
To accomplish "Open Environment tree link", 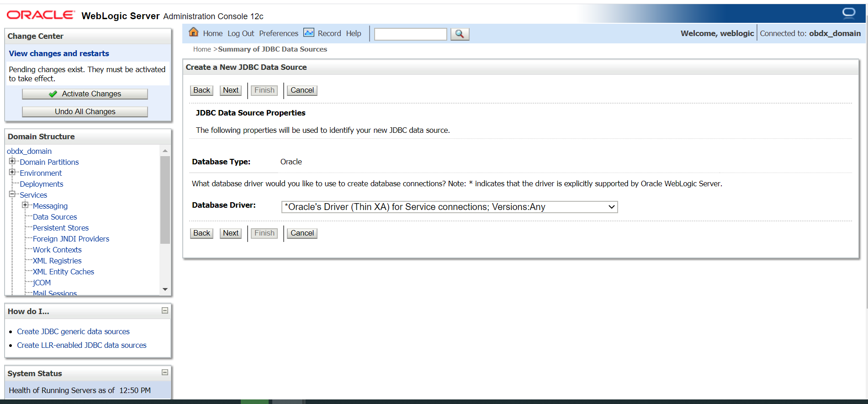I will point(41,173).
